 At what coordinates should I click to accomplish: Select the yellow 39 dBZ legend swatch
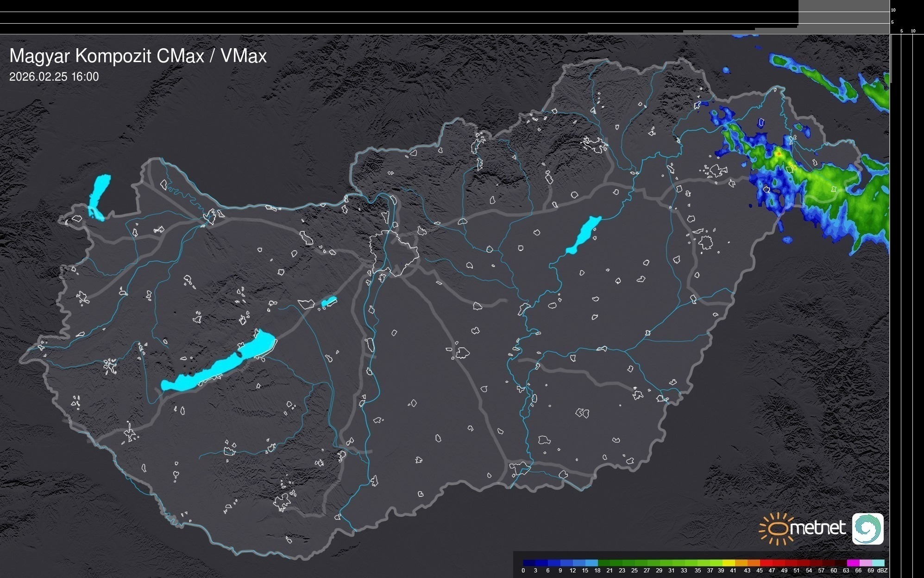pos(728,563)
